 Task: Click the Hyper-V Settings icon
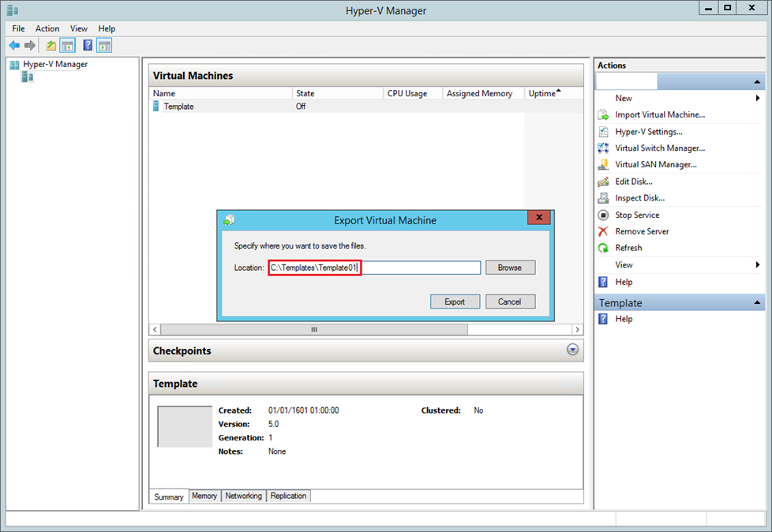[603, 131]
